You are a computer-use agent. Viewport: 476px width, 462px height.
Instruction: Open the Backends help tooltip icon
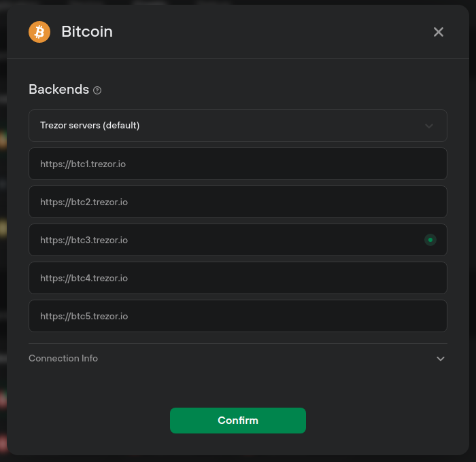97,90
